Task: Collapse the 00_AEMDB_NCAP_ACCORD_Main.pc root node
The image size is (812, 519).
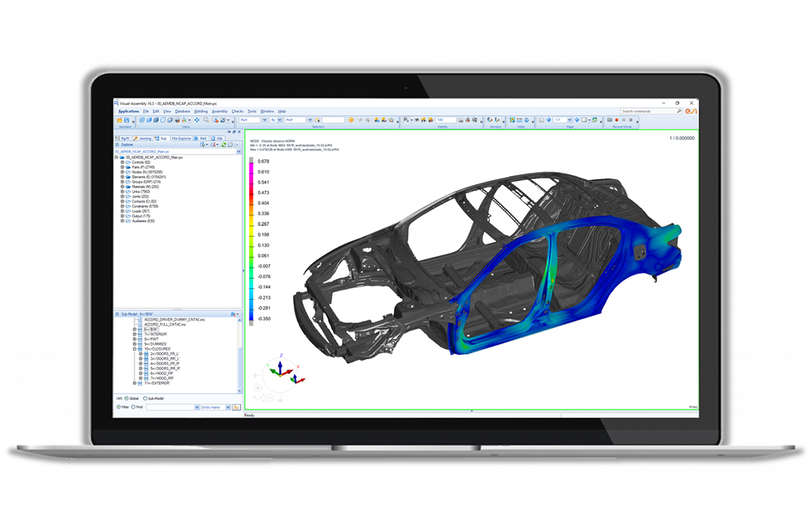Action: 116,157
